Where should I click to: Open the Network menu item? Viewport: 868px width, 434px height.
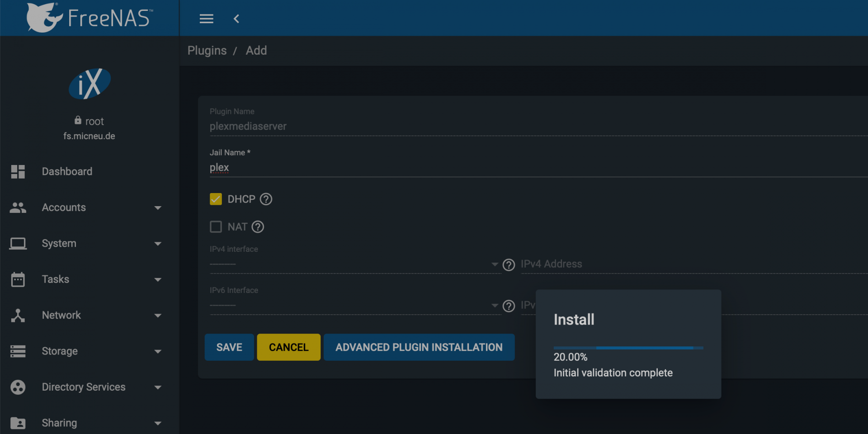click(x=61, y=315)
